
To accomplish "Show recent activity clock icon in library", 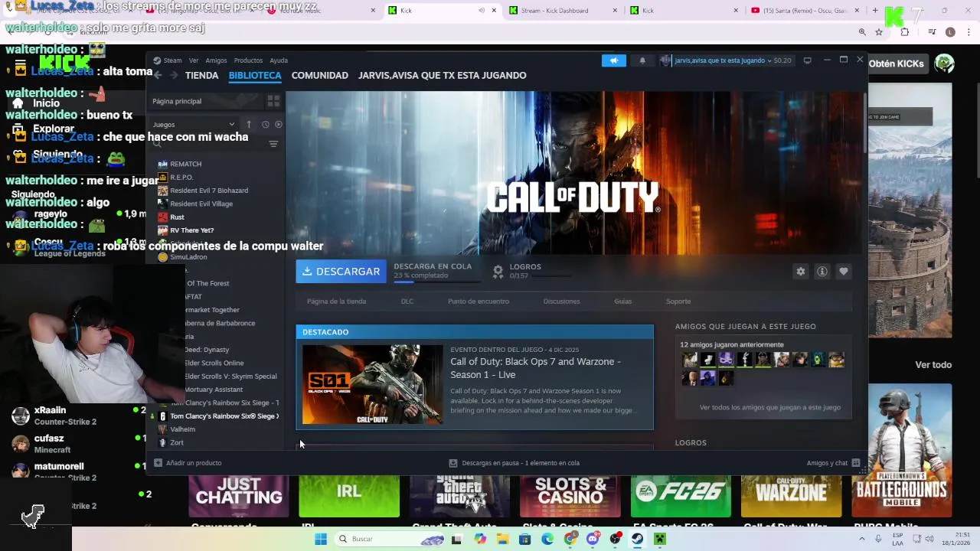I will [265, 124].
